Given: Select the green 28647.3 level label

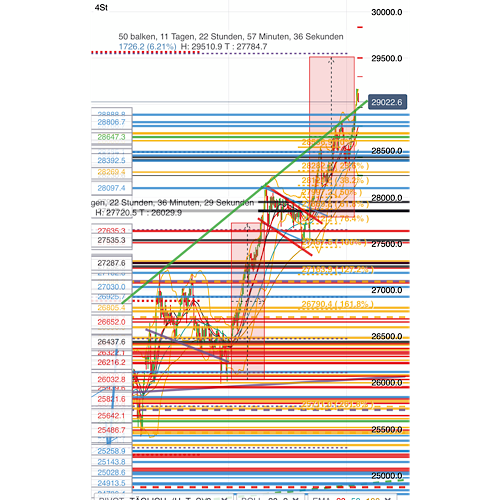Looking at the screenshot, I should click(x=111, y=137).
